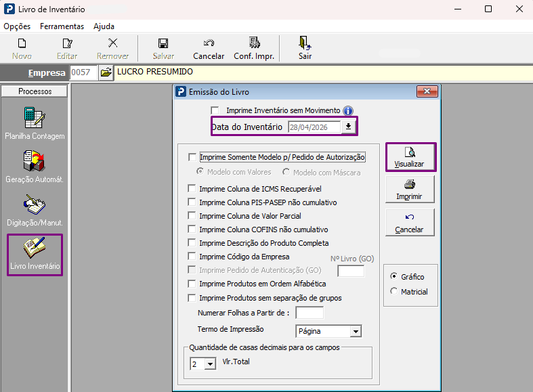Enable Imprime Coluna PIS-PASEP não cumulativo

tap(192, 202)
